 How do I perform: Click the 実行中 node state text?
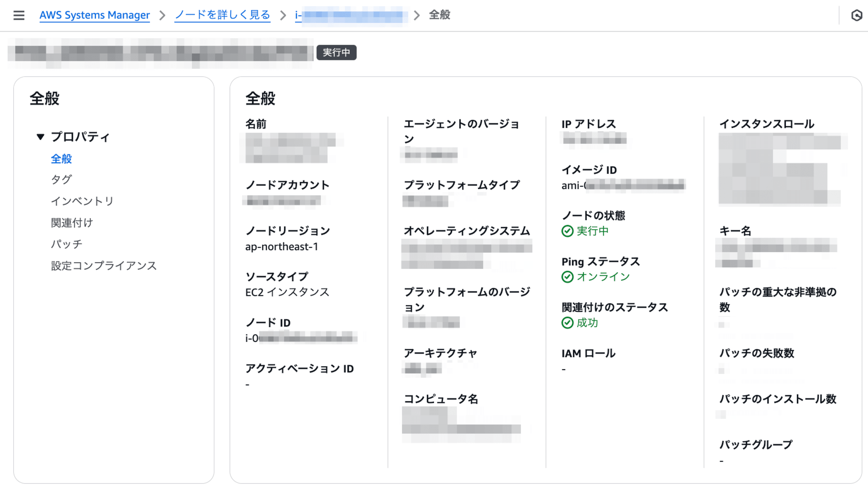point(592,231)
